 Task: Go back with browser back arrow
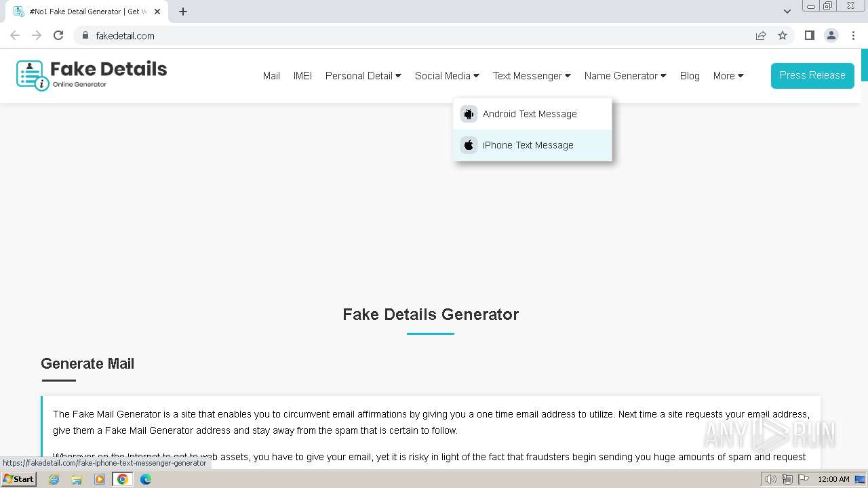point(15,35)
